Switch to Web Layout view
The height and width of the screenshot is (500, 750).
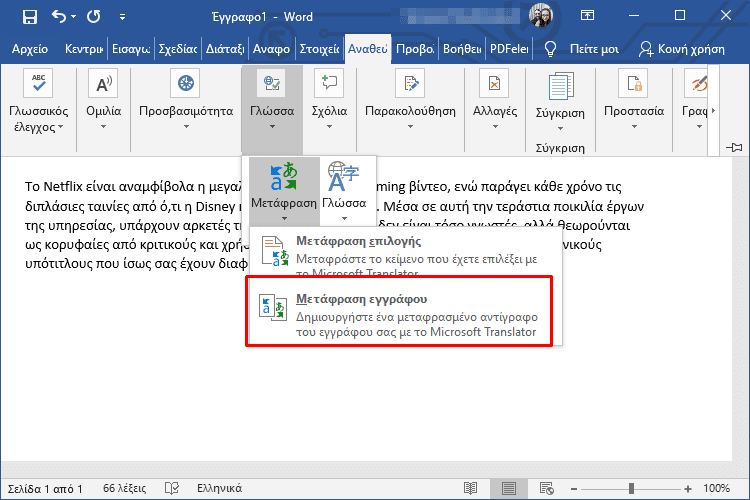547,489
